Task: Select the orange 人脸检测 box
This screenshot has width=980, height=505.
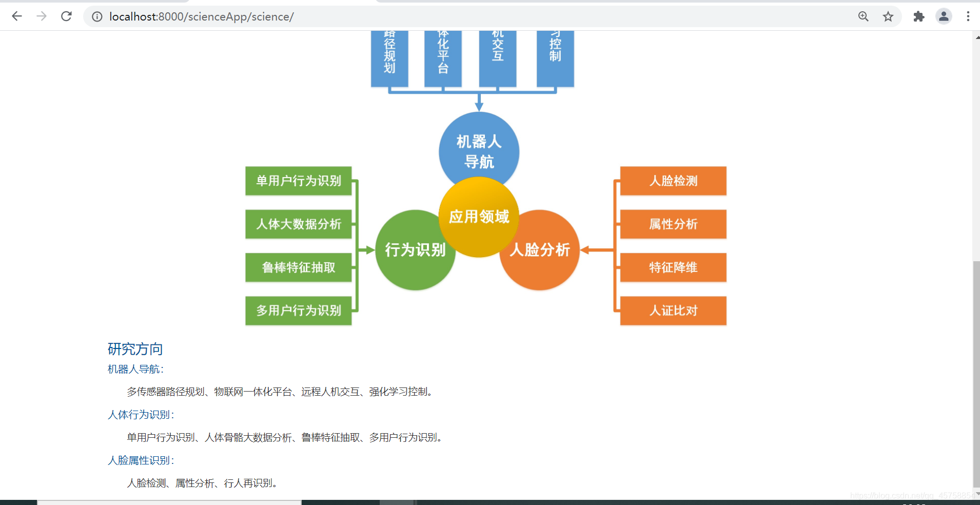Action: pyautogui.click(x=673, y=181)
